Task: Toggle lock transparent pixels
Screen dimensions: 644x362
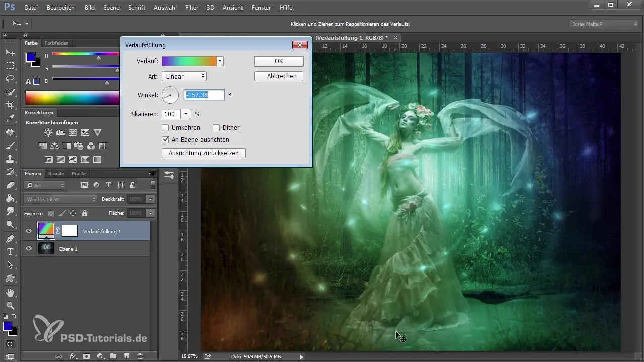Action: [51, 213]
